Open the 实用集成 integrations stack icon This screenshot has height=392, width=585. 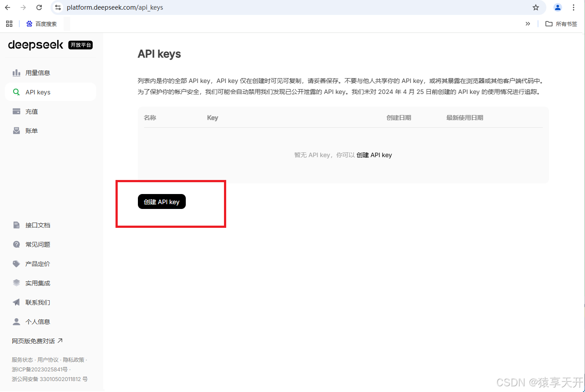pyautogui.click(x=16, y=283)
